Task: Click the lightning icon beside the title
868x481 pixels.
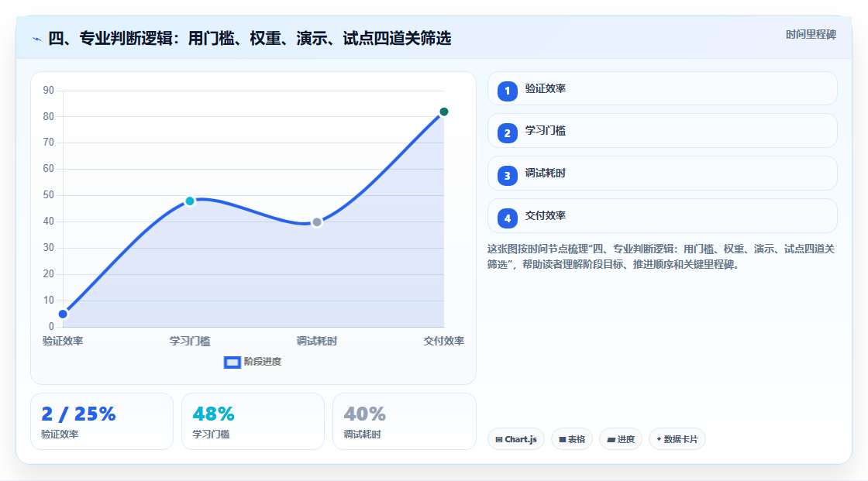Action: [37, 39]
